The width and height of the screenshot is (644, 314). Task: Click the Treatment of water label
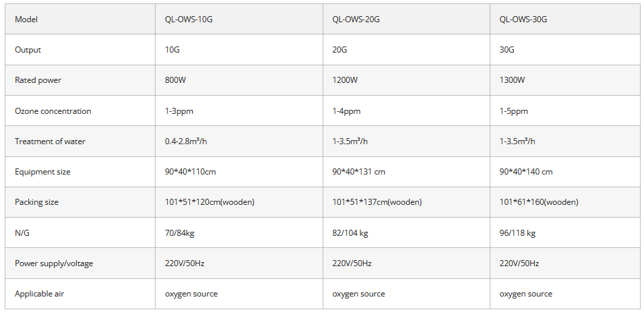(50, 142)
